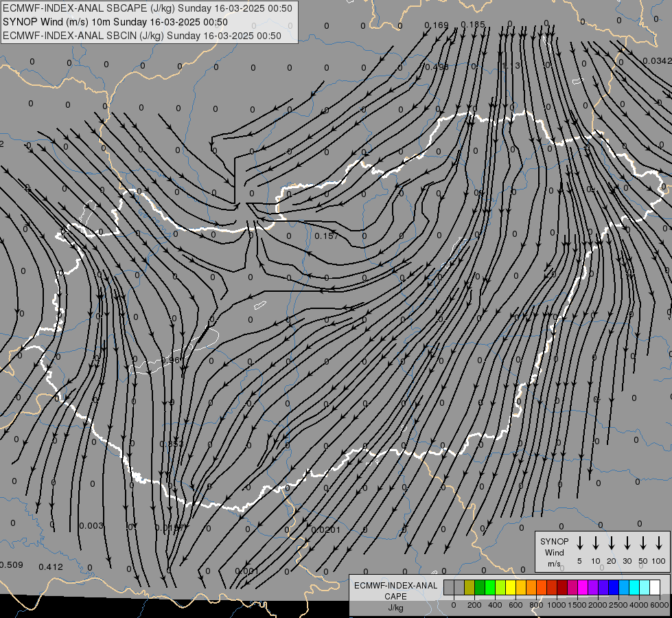Screen dimensions: 672x618
Task: Select the wind arrow above the 10 label
Action: (596, 543)
